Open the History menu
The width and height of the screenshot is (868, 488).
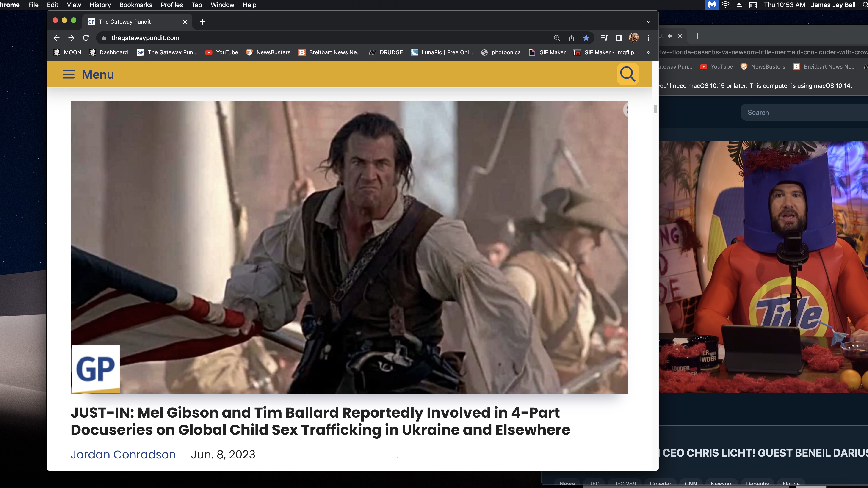(x=100, y=5)
